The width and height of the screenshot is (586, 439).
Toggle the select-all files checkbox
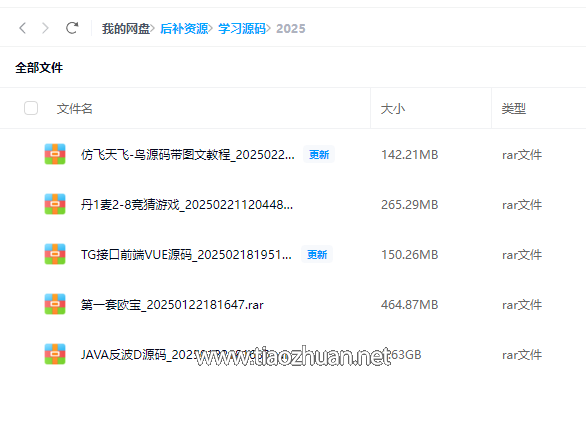tap(31, 108)
